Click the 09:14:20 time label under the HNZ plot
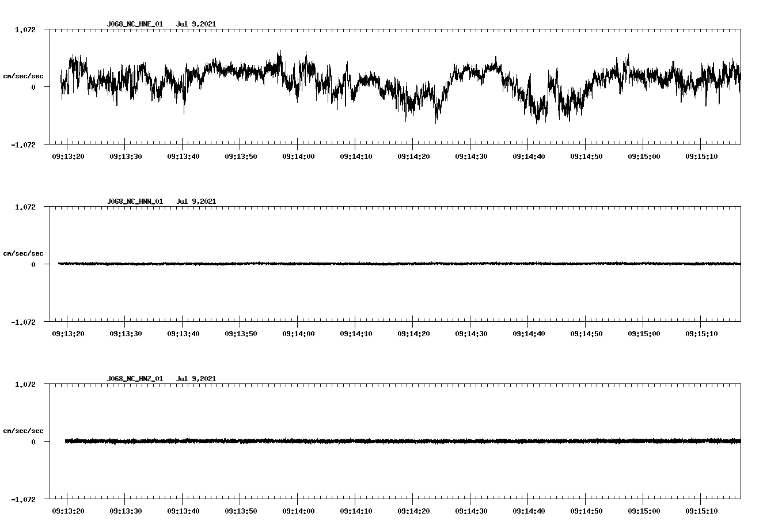Image resolution: width=782 pixels, height=532 pixels. point(413,511)
